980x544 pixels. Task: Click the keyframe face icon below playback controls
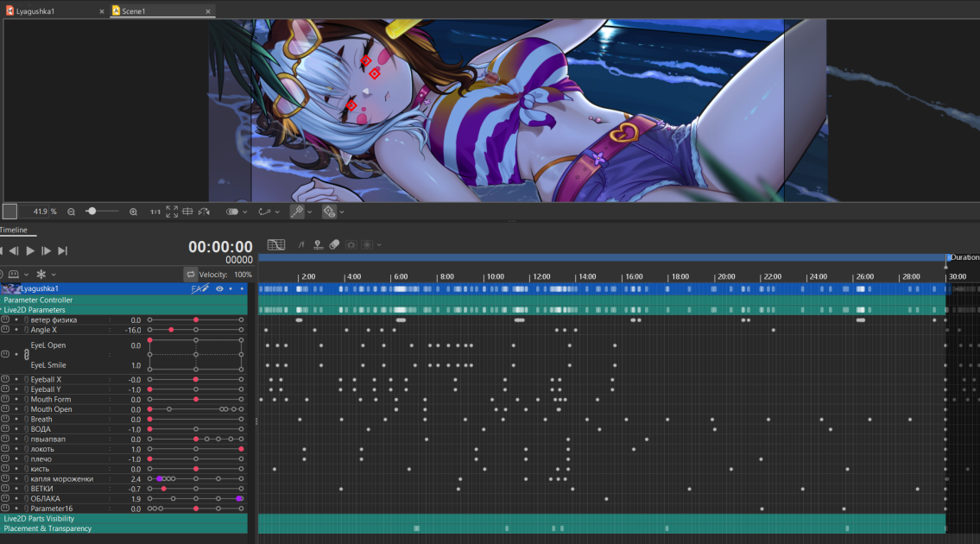coord(14,275)
